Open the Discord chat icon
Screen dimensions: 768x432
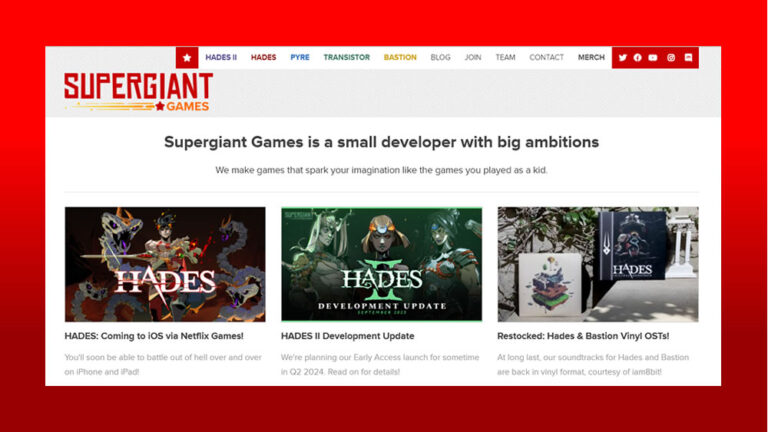tap(688, 58)
